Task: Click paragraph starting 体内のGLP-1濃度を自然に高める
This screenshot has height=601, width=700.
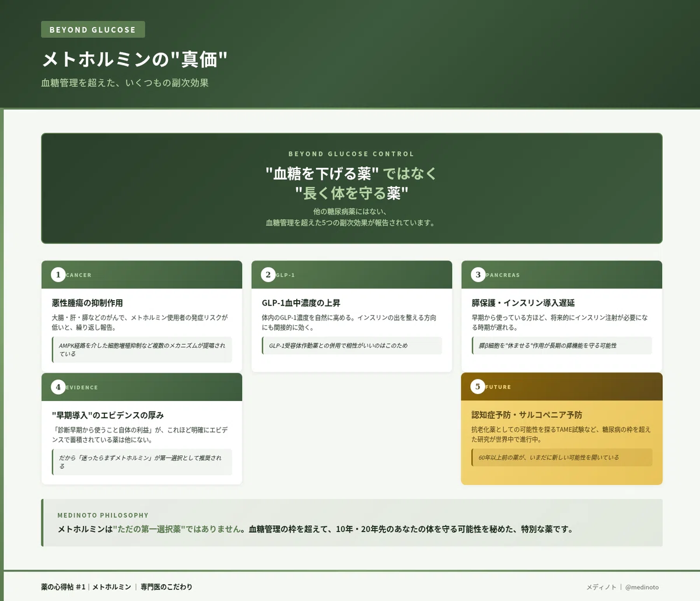Action: click(x=349, y=322)
